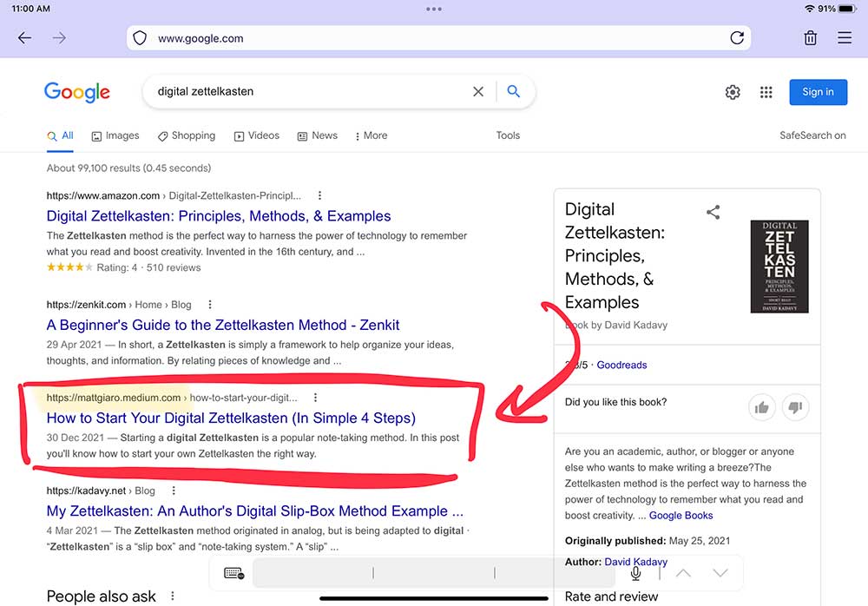Image resolution: width=868 pixels, height=606 pixels.
Task: Open Google settings gear
Action: [x=733, y=92]
